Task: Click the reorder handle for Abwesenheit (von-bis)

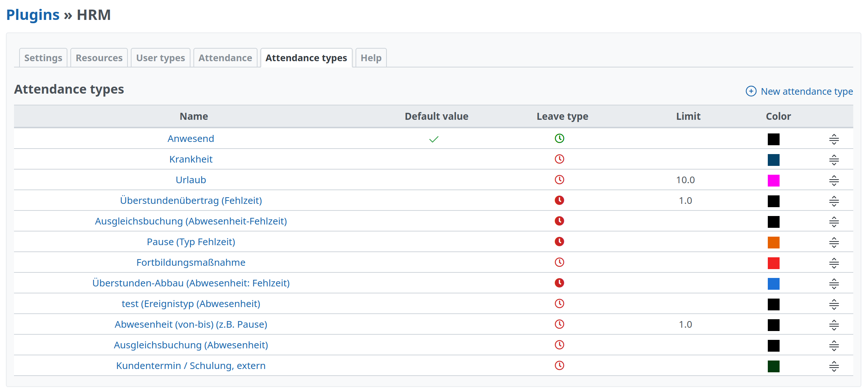Action: point(834,325)
